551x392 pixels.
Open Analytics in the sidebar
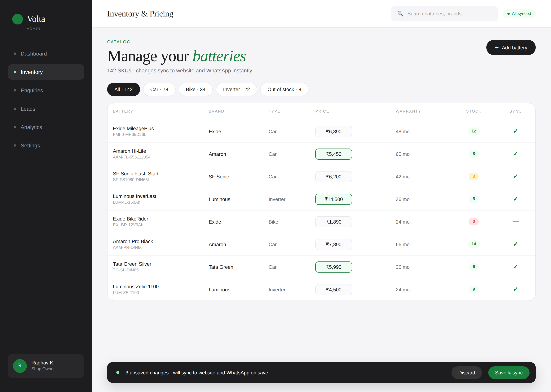point(46,127)
